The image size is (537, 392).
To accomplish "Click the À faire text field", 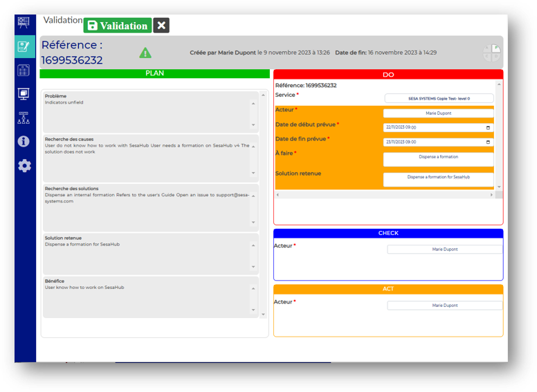I will tap(439, 158).
